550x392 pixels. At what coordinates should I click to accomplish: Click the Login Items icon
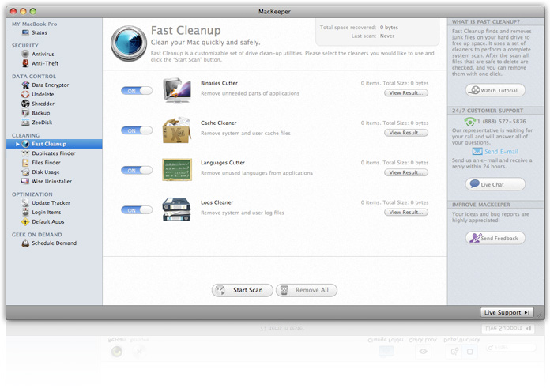point(25,213)
